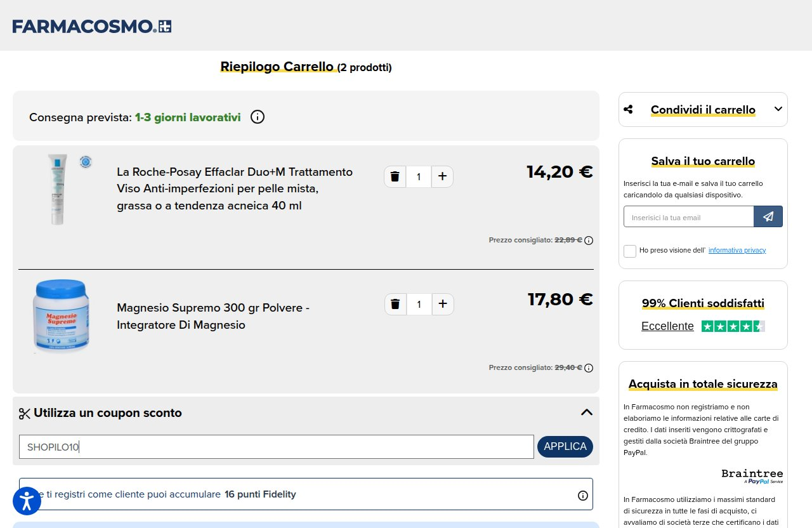Click 16 punti Fidelity text

click(x=260, y=494)
